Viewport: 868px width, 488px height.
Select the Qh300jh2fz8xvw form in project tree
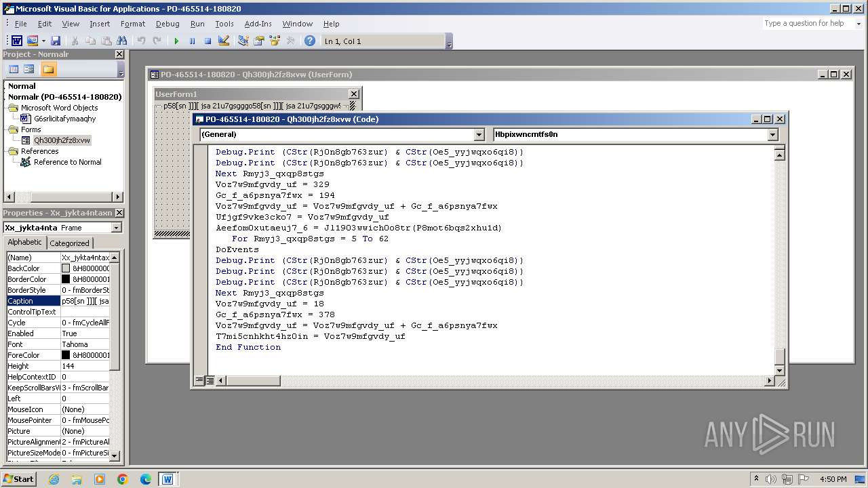pos(62,140)
